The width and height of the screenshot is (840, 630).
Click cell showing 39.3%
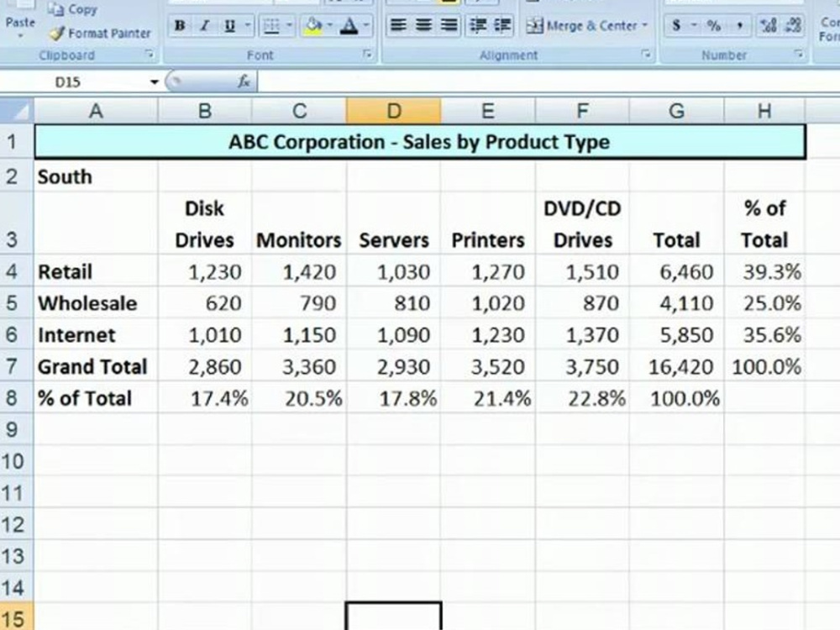point(764,271)
